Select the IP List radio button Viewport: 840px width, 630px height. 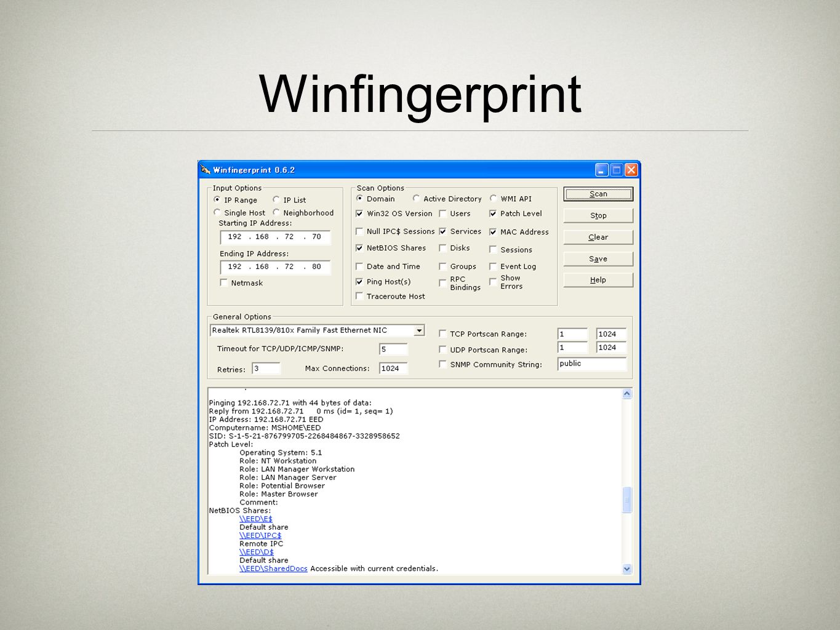click(x=276, y=200)
